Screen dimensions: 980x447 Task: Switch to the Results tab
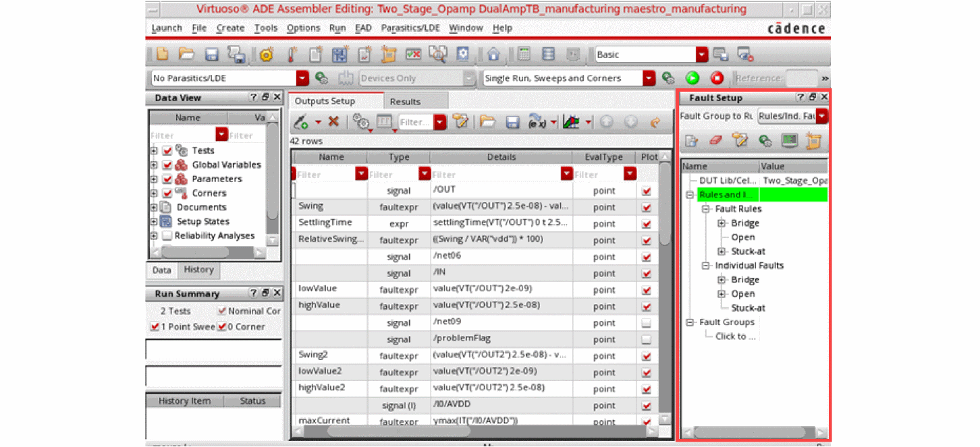[405, 102]
